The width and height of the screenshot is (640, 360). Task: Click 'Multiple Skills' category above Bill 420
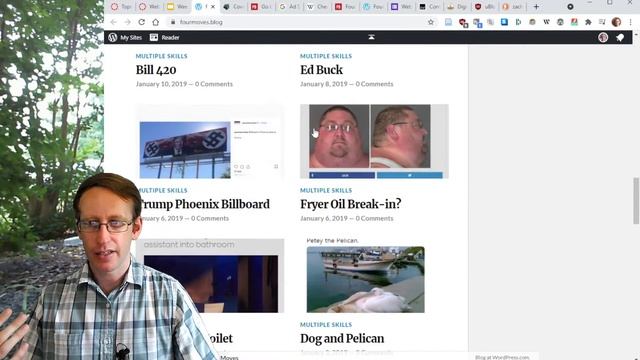tap(162, 56)
